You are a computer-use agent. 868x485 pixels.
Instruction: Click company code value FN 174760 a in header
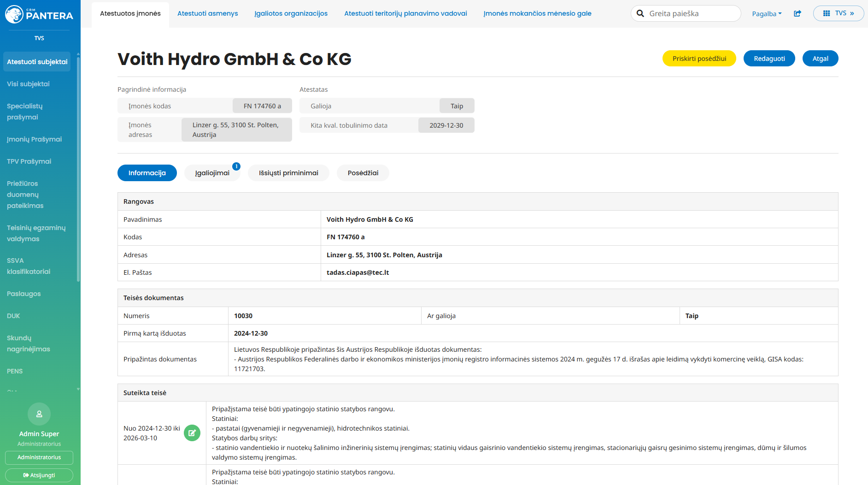click(x=262, y=106)
